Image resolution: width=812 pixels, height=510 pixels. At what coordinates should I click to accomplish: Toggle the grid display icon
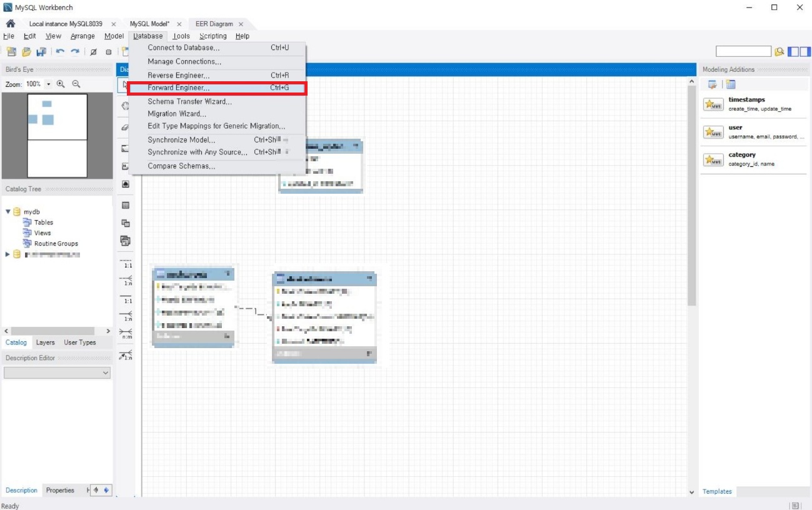93,52
